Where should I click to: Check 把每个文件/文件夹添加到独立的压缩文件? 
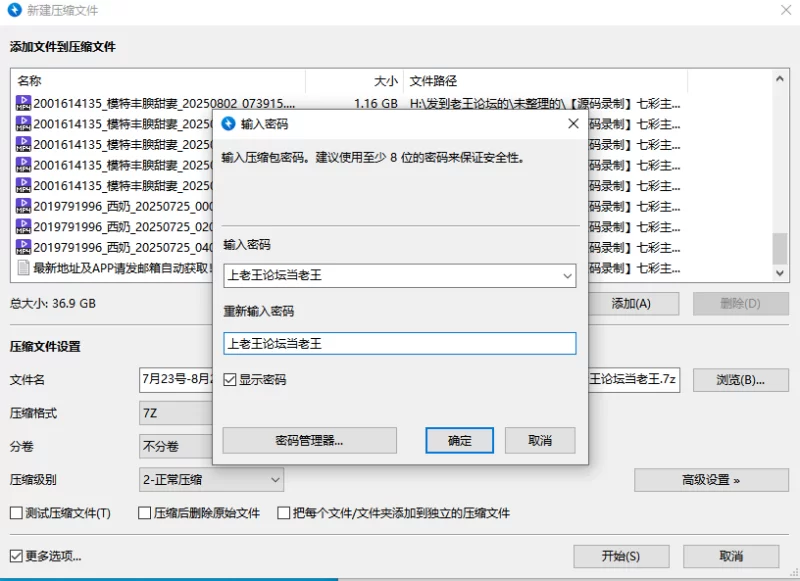283,513
